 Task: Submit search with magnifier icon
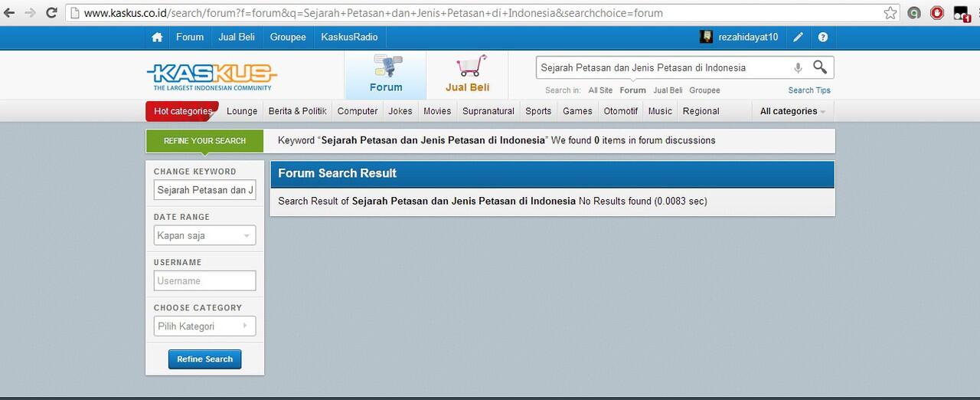[820, 67]
